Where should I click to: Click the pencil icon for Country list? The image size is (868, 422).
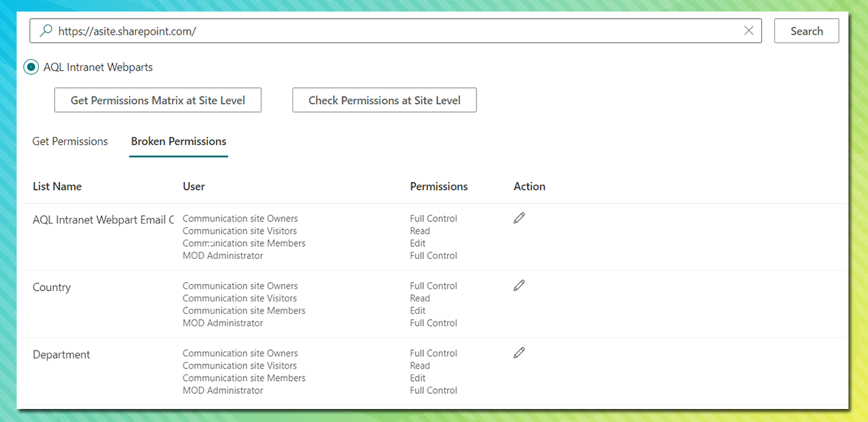tap(519, 285)
